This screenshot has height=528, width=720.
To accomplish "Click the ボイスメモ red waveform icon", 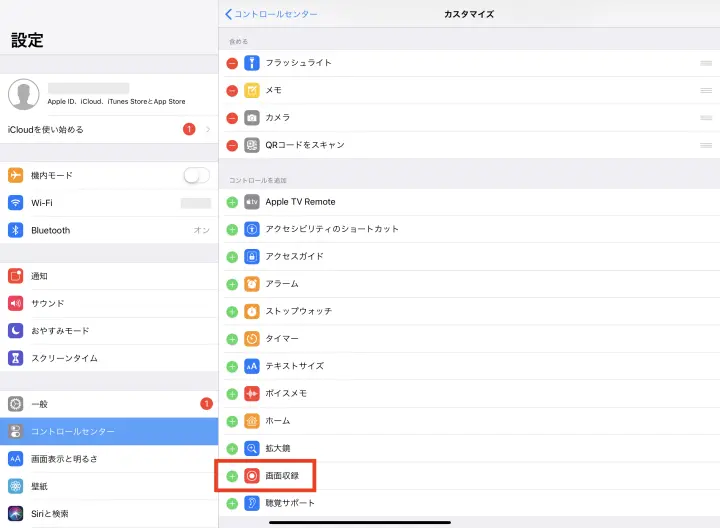I will tap(252, 393).
